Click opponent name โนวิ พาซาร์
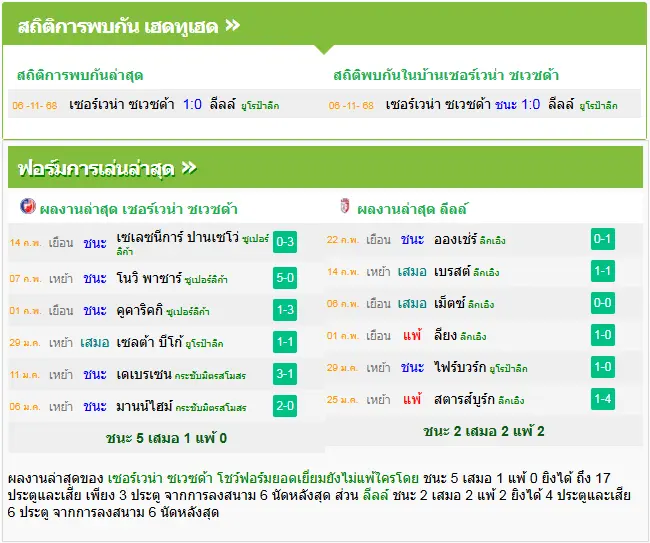The image size is (650, 543). [149, 278]
